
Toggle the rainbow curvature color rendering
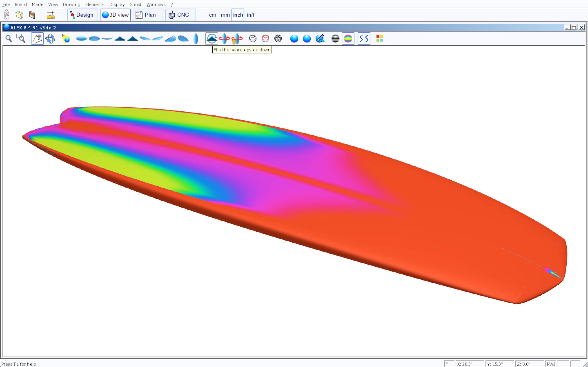[x=348, y=39]
